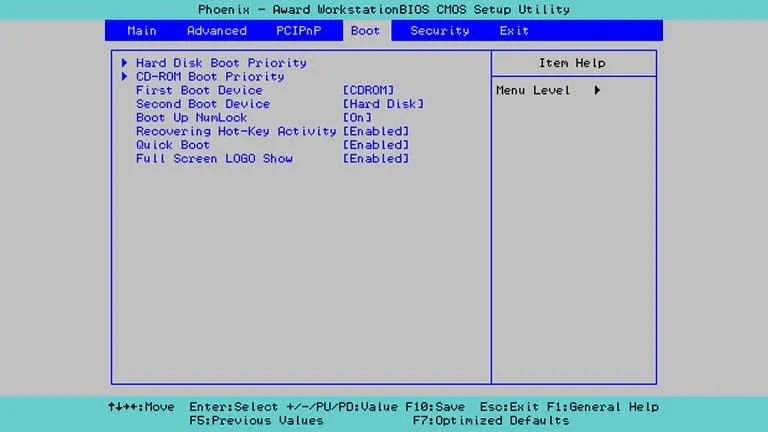Go to the Security tab
This screenshot has width=768, height=432.
[x=439, y=31]
